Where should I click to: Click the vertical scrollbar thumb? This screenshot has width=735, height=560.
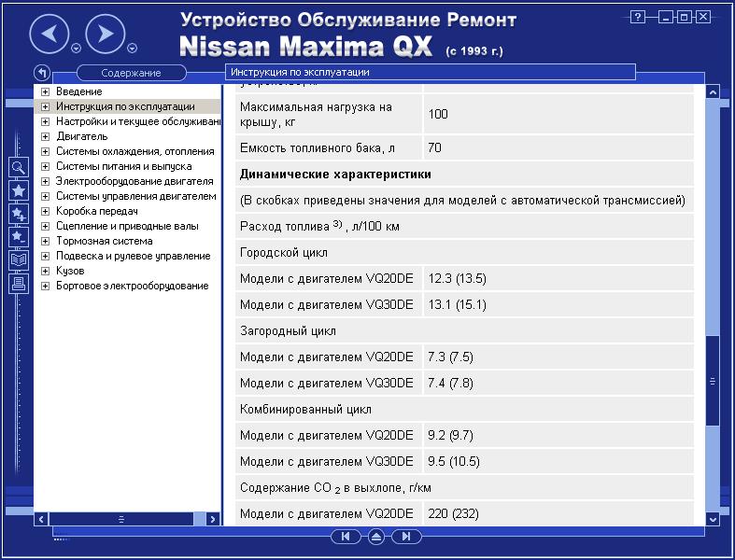point(713,381)
